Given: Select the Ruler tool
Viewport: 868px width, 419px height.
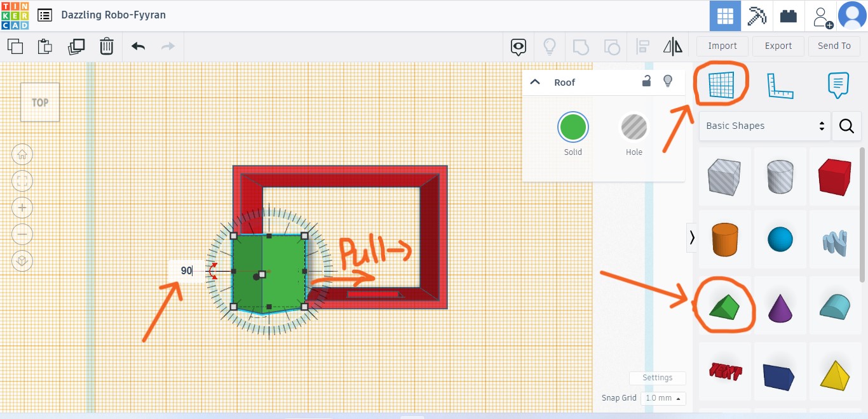Looking at the screenshot, I should point(780,86).
